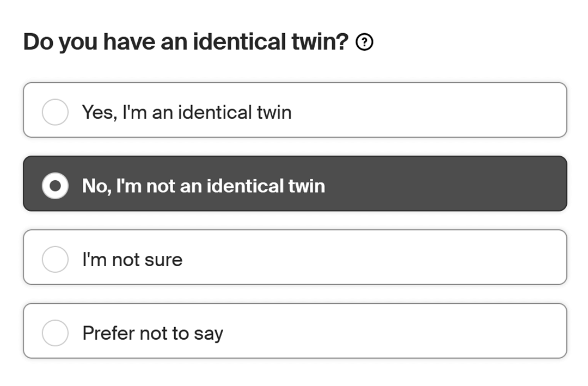Click empty space inside I'm not sure card
The width and height of the screenshot is (588, 386).
click(x=375, y=258)
